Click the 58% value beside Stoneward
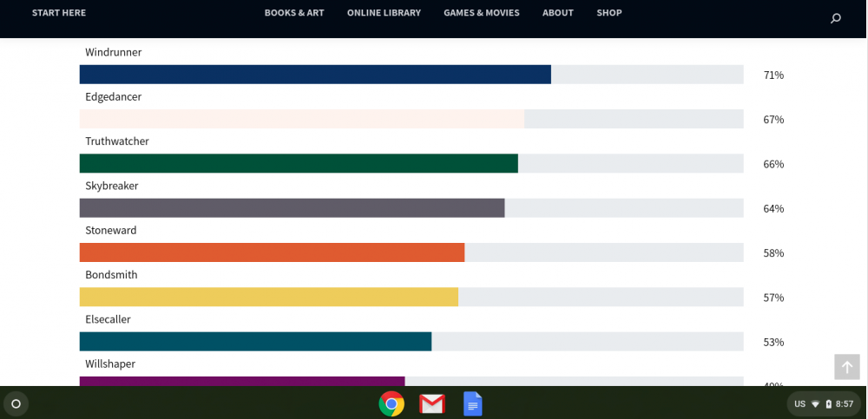The width and height of the screenshot is (868, 419). pos(773,253)
